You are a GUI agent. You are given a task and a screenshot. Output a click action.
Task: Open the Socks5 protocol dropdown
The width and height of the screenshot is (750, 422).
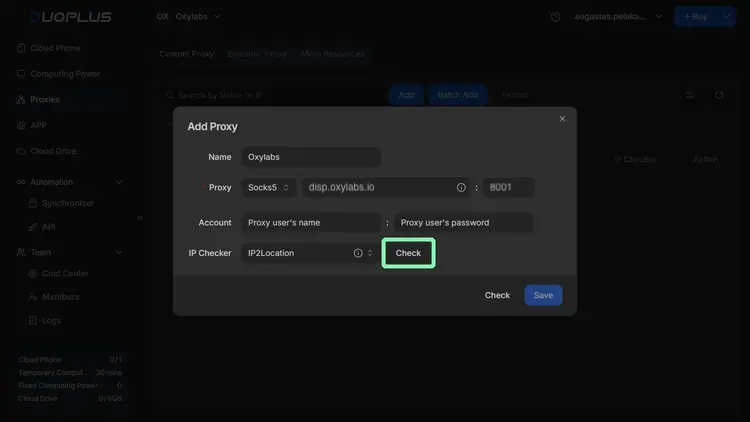[x=268, y=187]
